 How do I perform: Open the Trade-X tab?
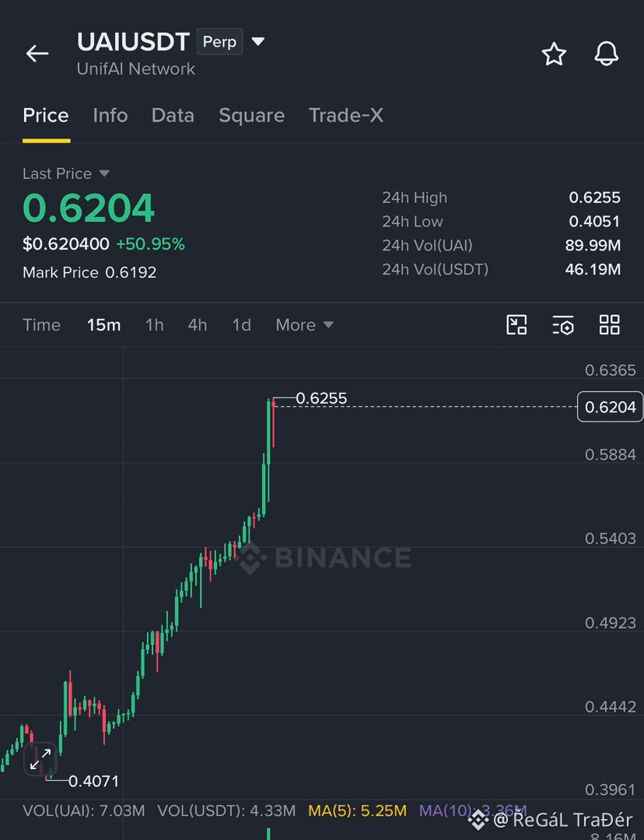(346, 115)
